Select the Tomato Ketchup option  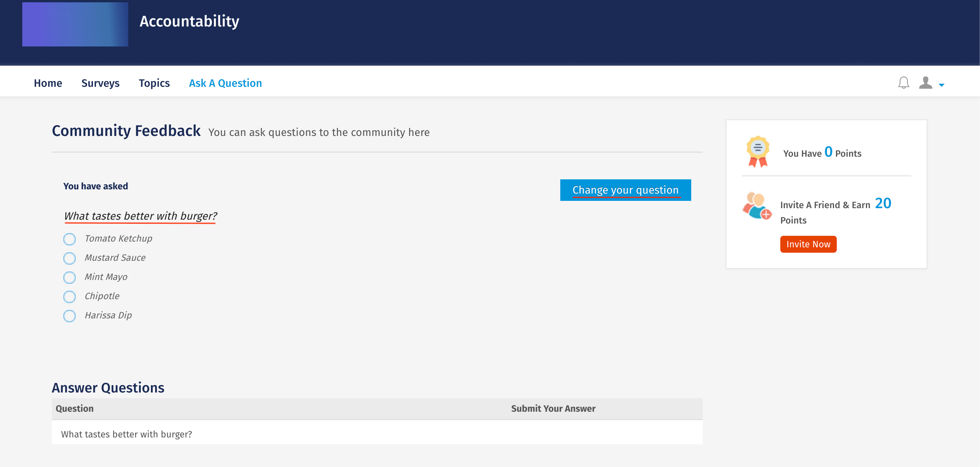coord(70,239)
